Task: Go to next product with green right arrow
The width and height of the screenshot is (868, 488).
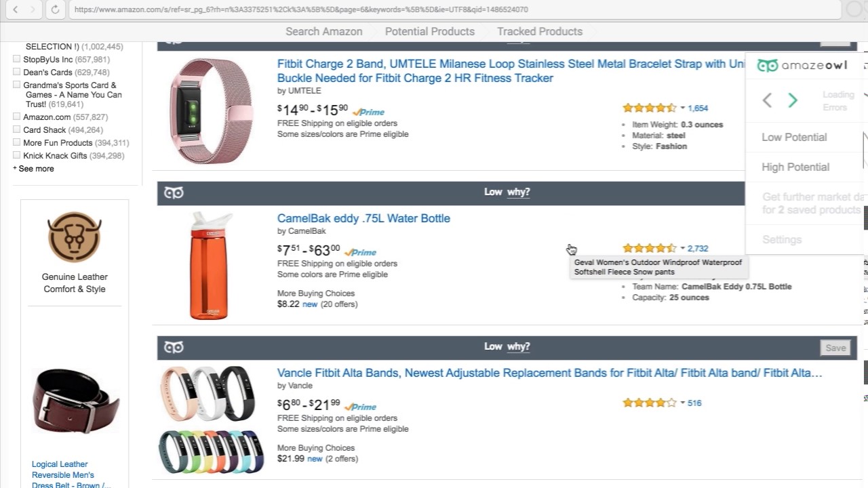Action: (x=793, y=100)
